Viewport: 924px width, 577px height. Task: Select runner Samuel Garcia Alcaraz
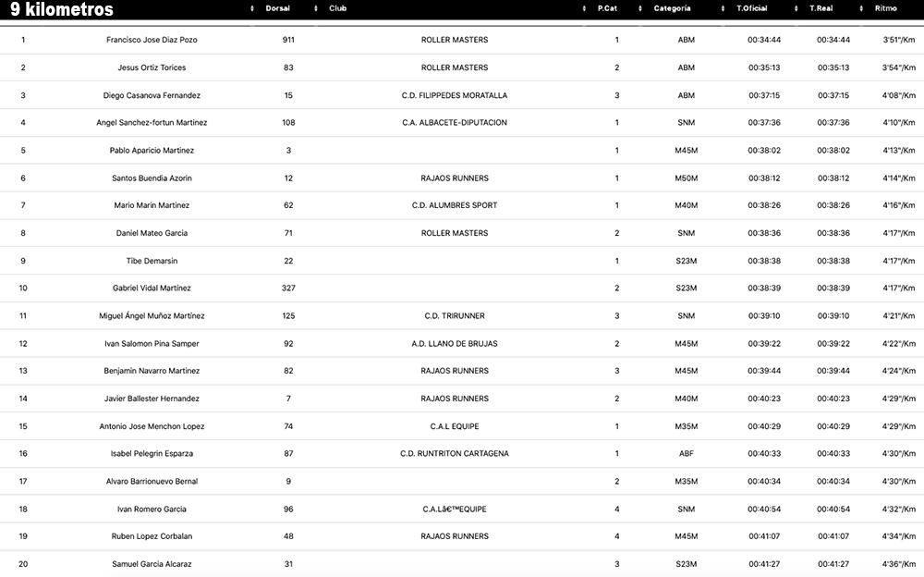point(152,564)
